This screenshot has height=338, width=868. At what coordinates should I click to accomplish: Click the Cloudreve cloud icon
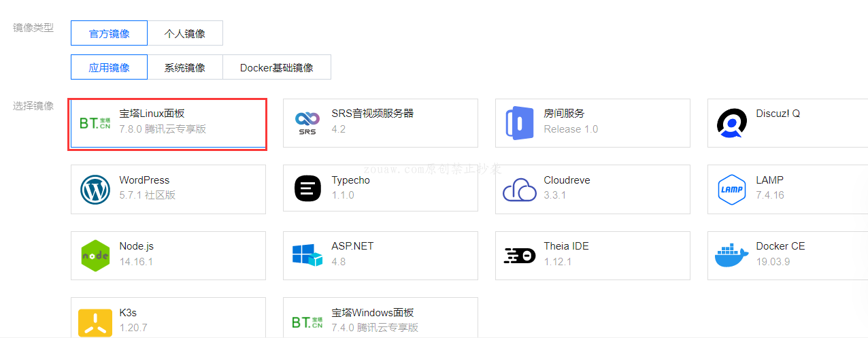[x=519, y=190]
